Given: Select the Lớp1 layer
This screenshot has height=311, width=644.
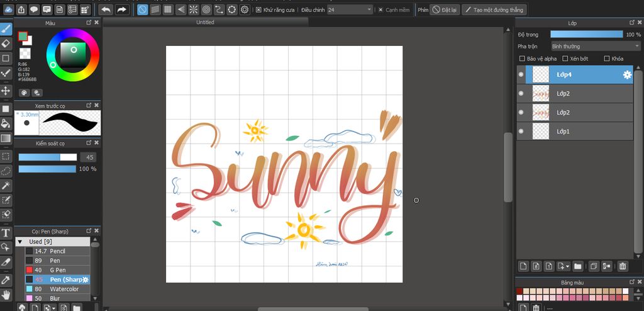Looking at the screenshot, I should point(575,131).
